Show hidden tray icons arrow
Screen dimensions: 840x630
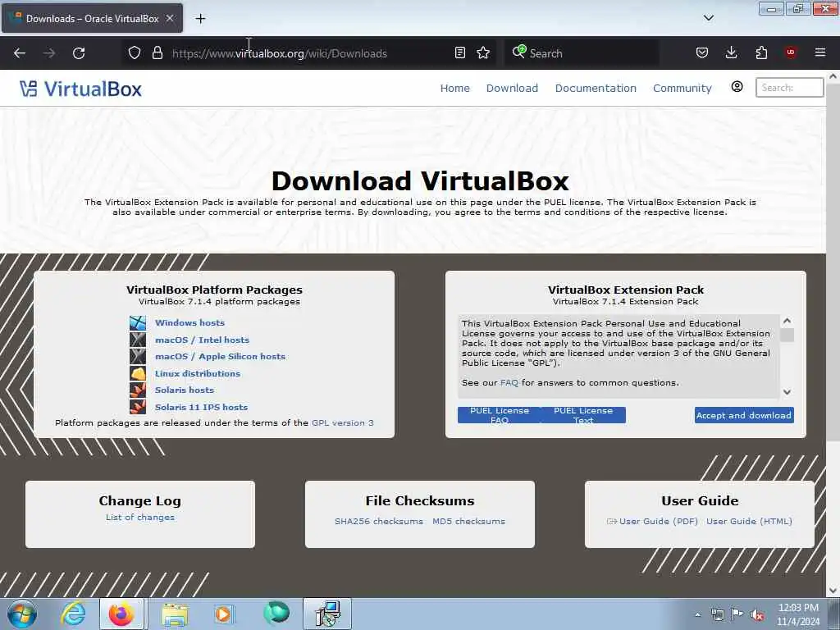coord(697,614)
